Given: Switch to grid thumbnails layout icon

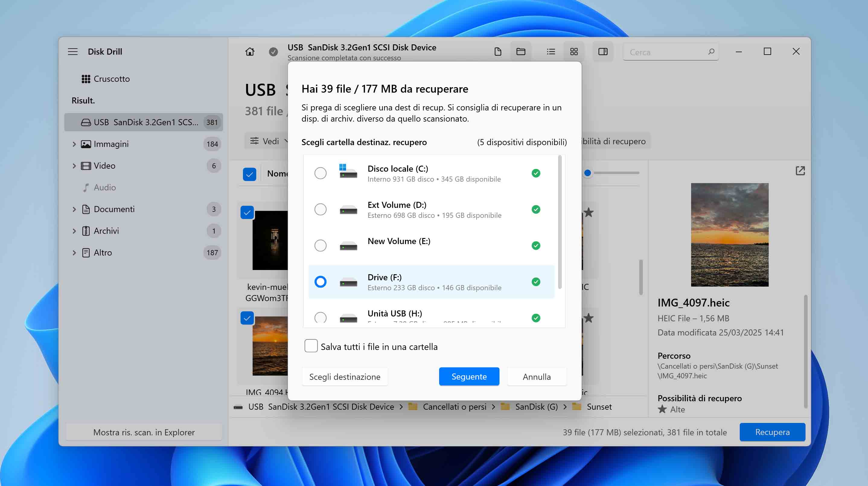Looking at the screenshot, I should click(x=574, y=52).
